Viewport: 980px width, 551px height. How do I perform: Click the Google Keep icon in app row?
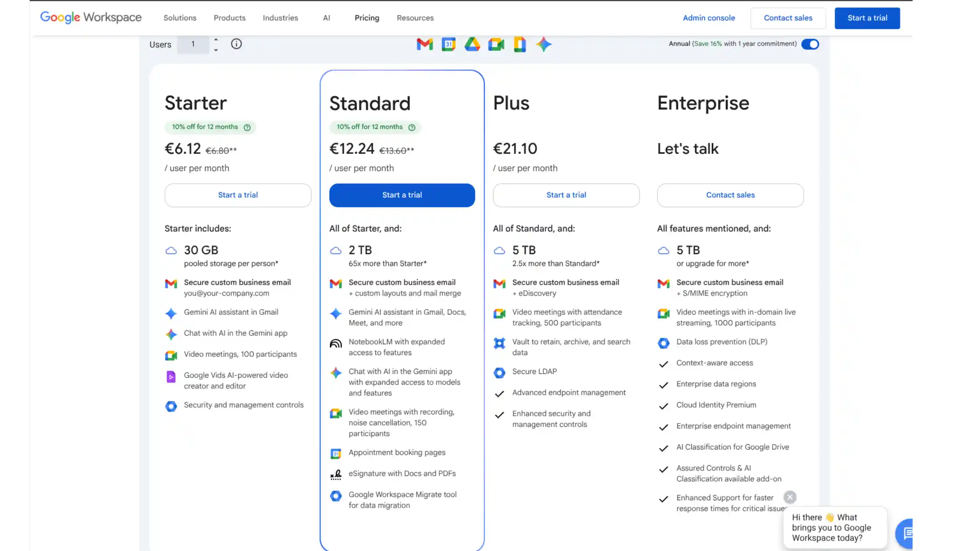(x=520, y=44)
